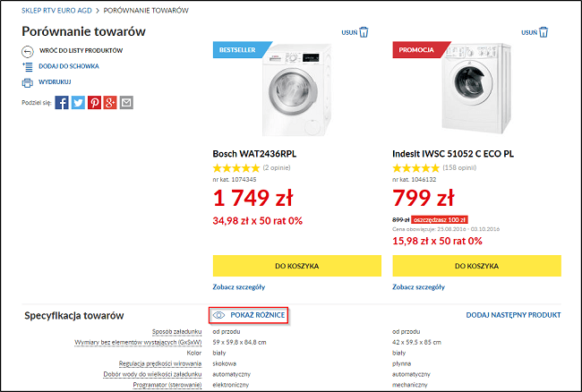The width and height of the screenshot is (582, 392).
Task: Remove Bosch product with its trash icon
Action: [x=367, y=33]
